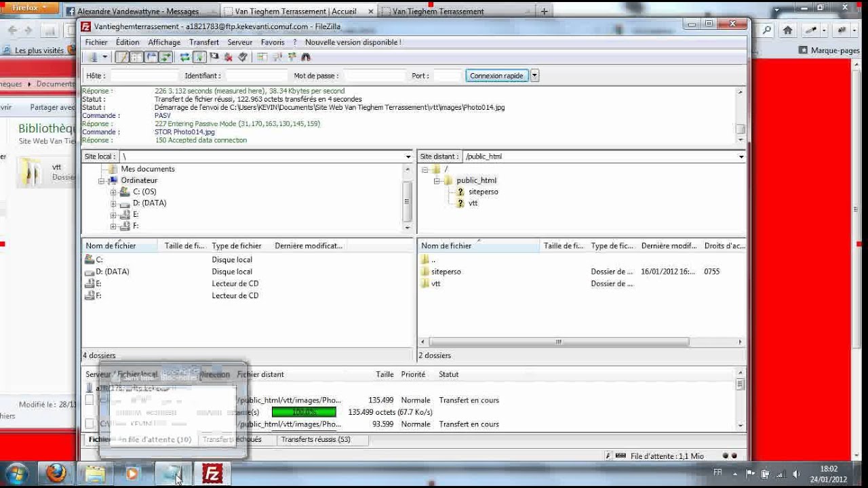868x488 pixels.
Task: Toggle directory comparison
Action: coord(277,58)
